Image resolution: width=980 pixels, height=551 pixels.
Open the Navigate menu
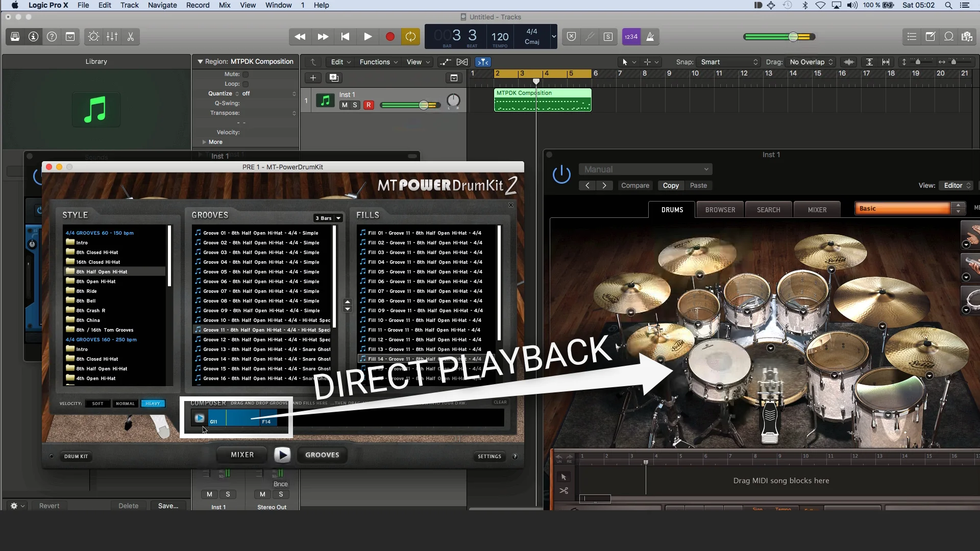click(162, 5)
